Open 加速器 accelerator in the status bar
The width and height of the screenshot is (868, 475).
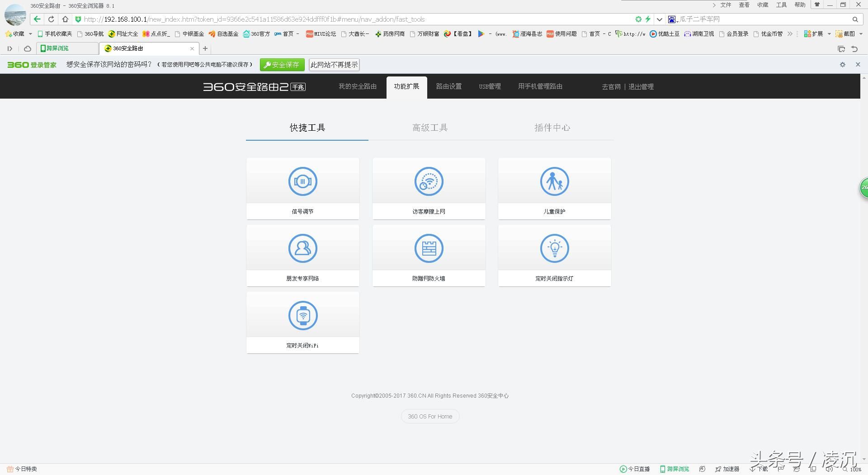(x=727, y=469)
